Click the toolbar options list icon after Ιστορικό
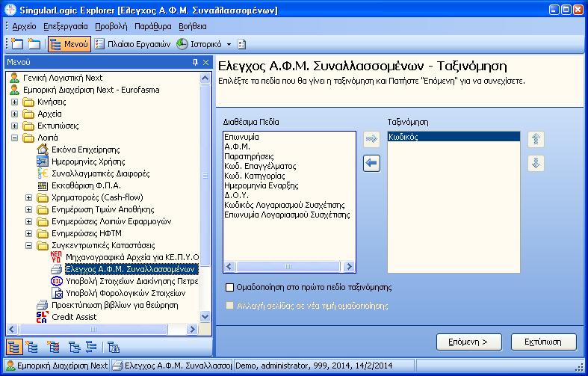 click(242, 44)
